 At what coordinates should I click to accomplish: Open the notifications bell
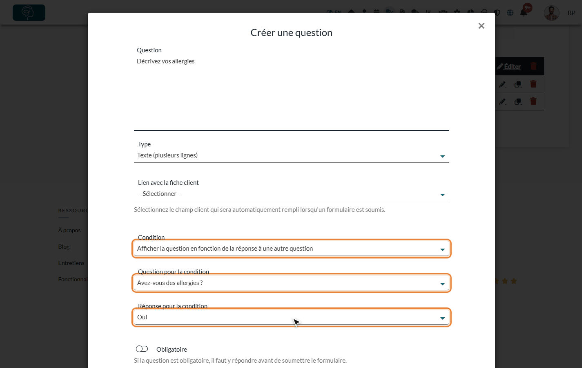click(x=523, y=13)
